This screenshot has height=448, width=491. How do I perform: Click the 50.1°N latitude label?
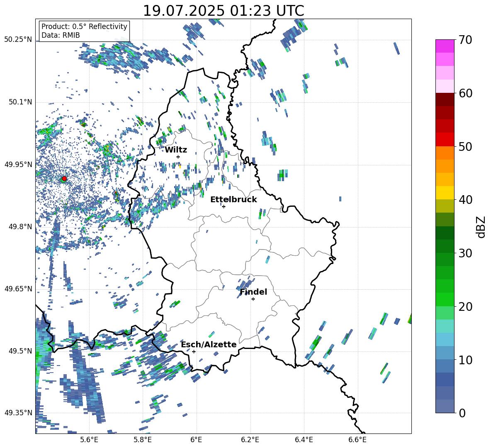point(20,102)
